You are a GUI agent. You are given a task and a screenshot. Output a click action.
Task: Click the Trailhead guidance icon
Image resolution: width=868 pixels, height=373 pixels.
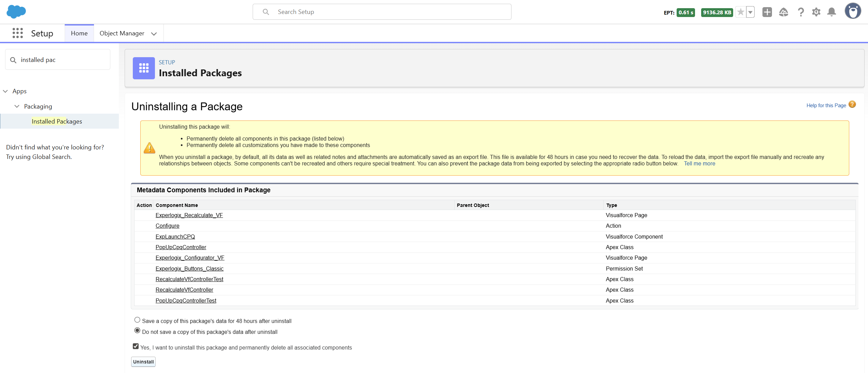pos(784,12)
